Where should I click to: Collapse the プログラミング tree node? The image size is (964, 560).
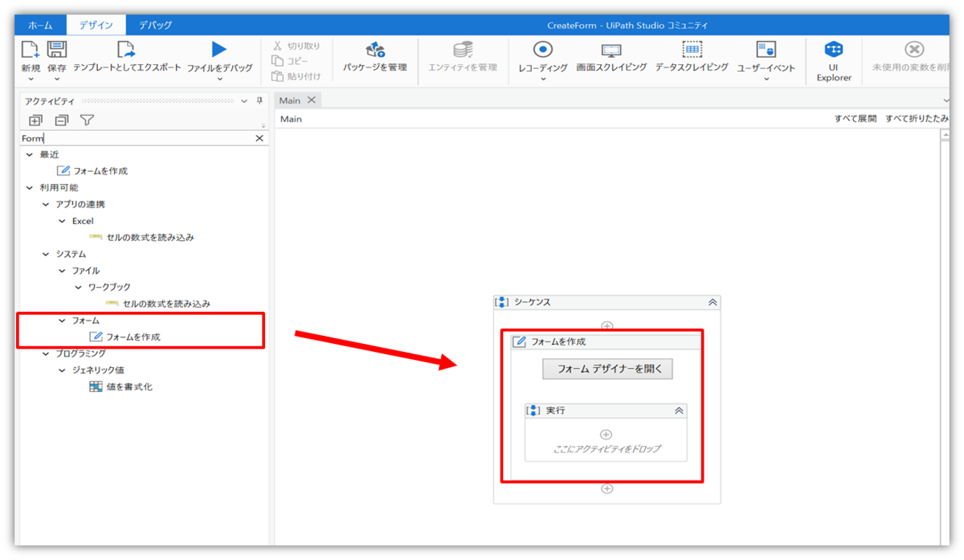(46, 354)
